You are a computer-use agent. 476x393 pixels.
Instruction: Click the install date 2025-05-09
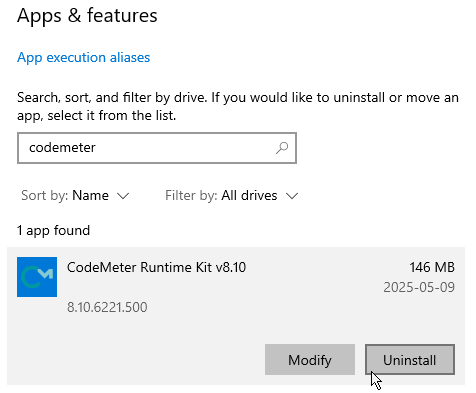click(x=419, y=287)
